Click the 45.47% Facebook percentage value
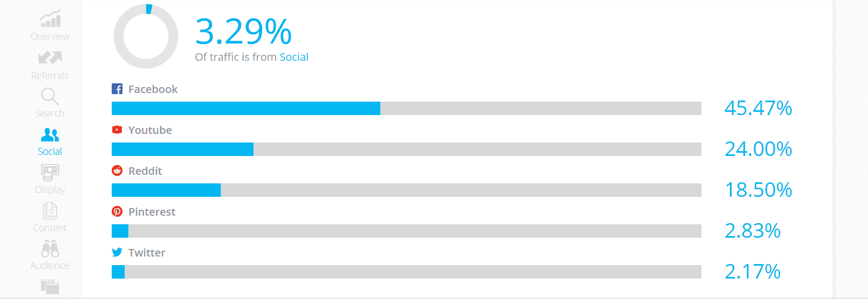868x299 pixels. pyautogui.click(x=758, y=108)
